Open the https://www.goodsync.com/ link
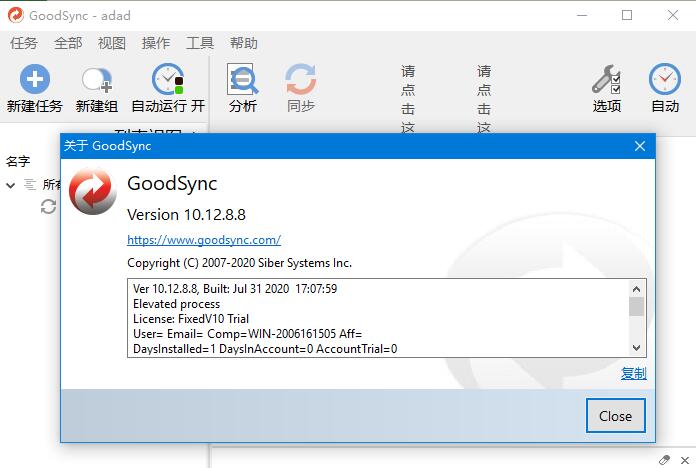 click(x=204, y=240)
